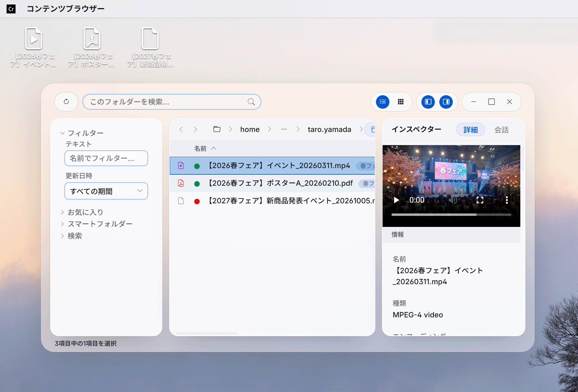Screen dimensions: 578x392
Task: Click the green status dot on the PDF row
Action: [x=197, y=184]
